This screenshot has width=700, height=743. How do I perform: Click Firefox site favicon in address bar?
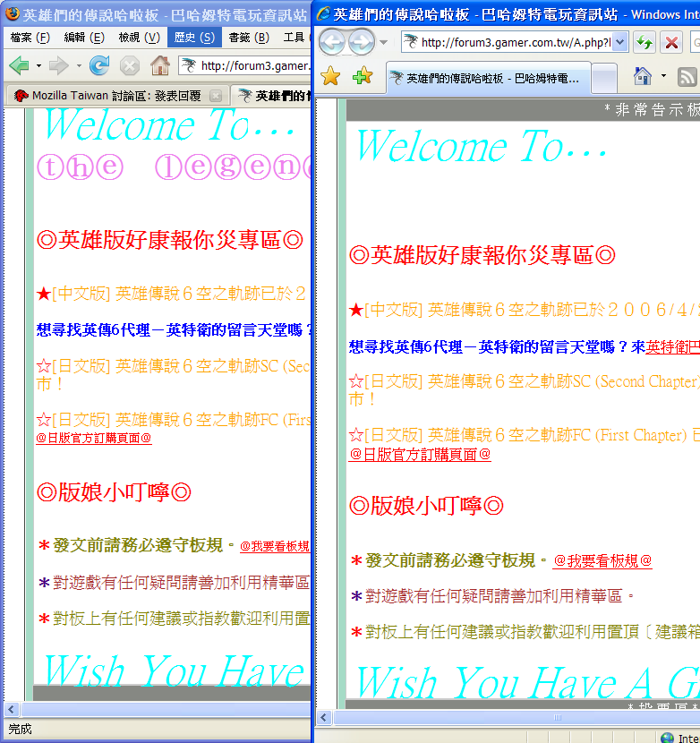pos(189,65)
